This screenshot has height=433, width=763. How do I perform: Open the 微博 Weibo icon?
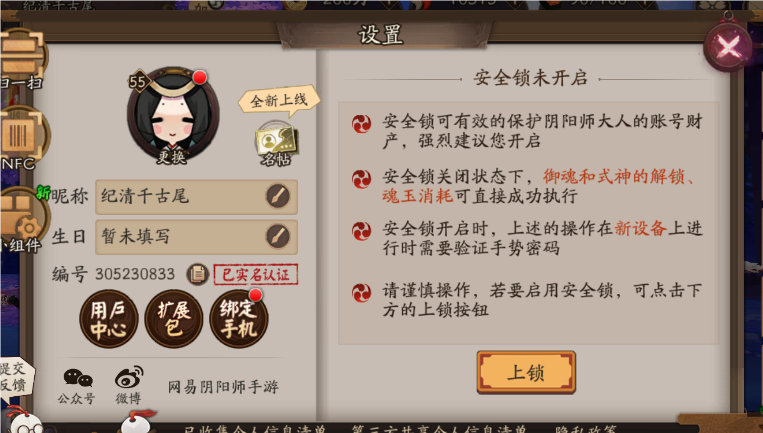(x=128, y=386)
